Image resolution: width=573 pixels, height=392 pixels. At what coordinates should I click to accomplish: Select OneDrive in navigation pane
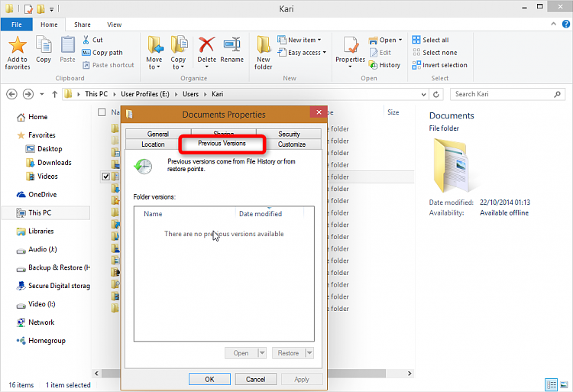click(42, 194)
